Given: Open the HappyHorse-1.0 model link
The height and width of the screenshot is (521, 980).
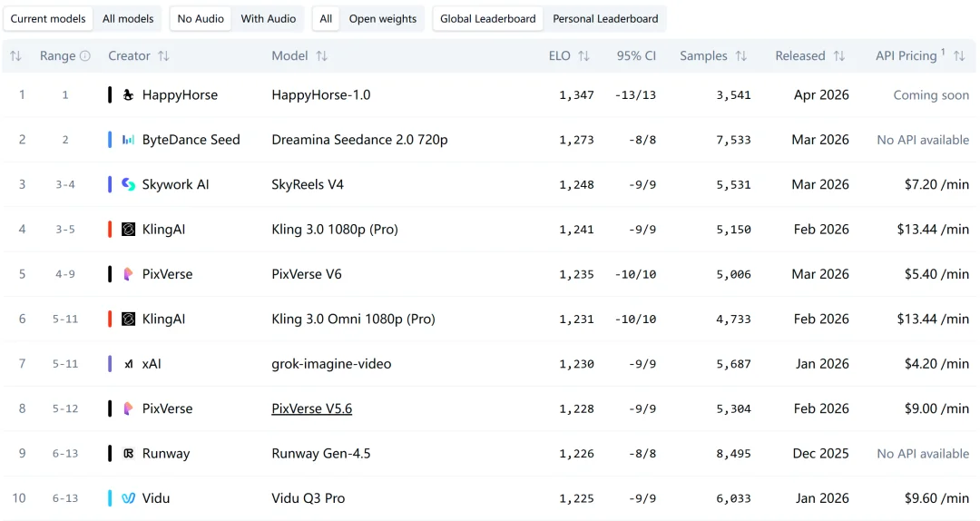Looking at the screenshot, I should coord(320,95).
